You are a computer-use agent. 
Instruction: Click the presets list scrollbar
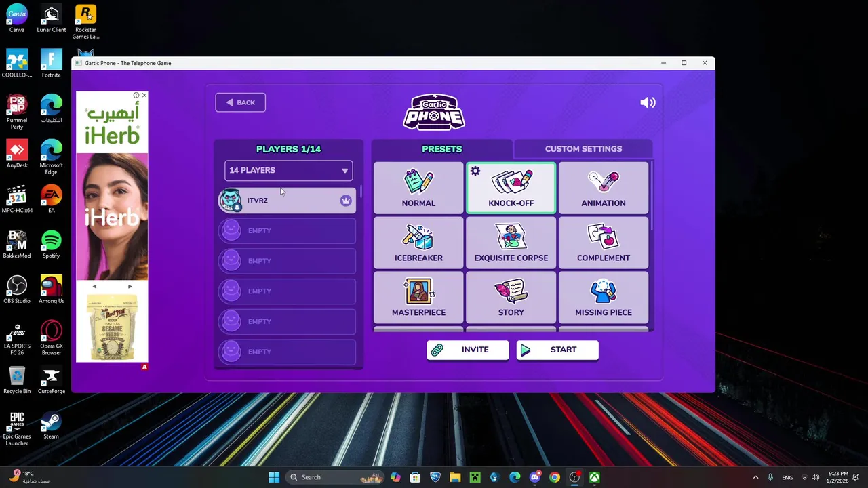pyautogui.click(x=652, y=197)
